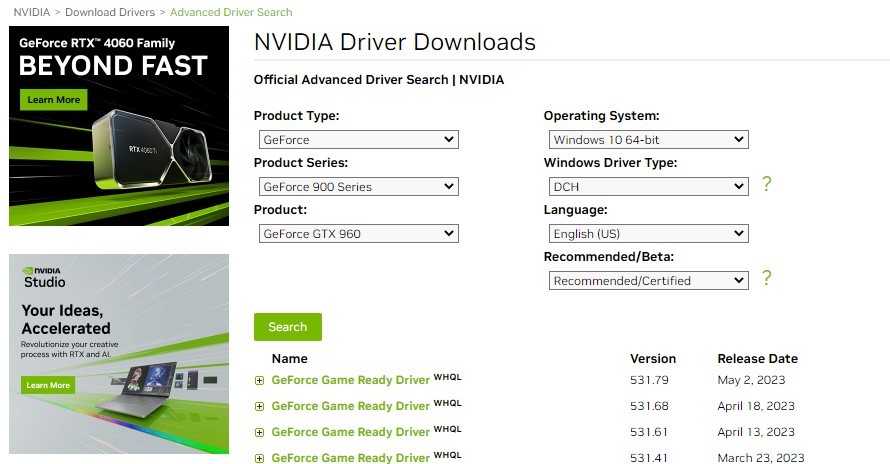890x464 pixels.
Task: Open the Product Series dropdown
Action: [x=359, y=187]
